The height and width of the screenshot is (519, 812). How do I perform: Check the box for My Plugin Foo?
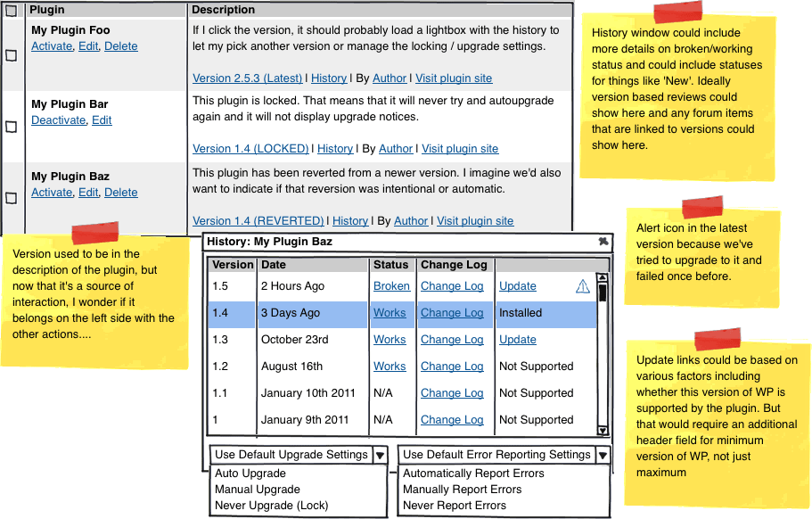tap(11, 55)
